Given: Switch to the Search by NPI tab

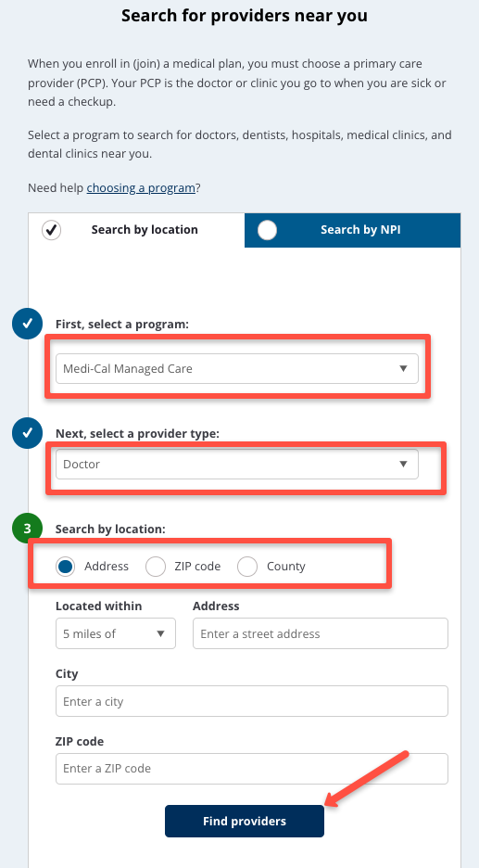Looking at the screenshot, I should (352, 230).
